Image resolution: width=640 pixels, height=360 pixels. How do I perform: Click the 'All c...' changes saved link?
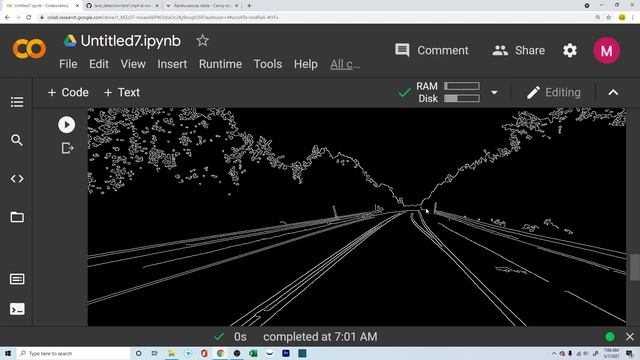(345, 64)
